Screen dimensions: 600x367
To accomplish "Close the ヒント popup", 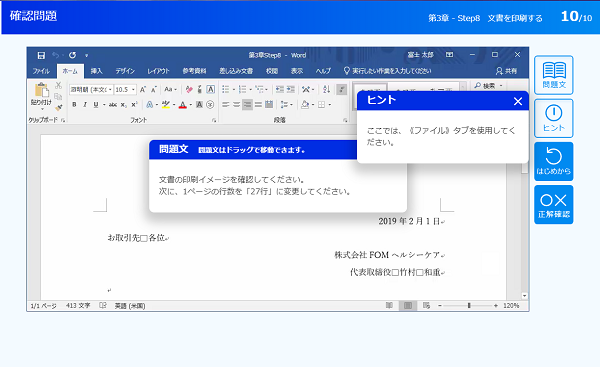I will [518, 101].
